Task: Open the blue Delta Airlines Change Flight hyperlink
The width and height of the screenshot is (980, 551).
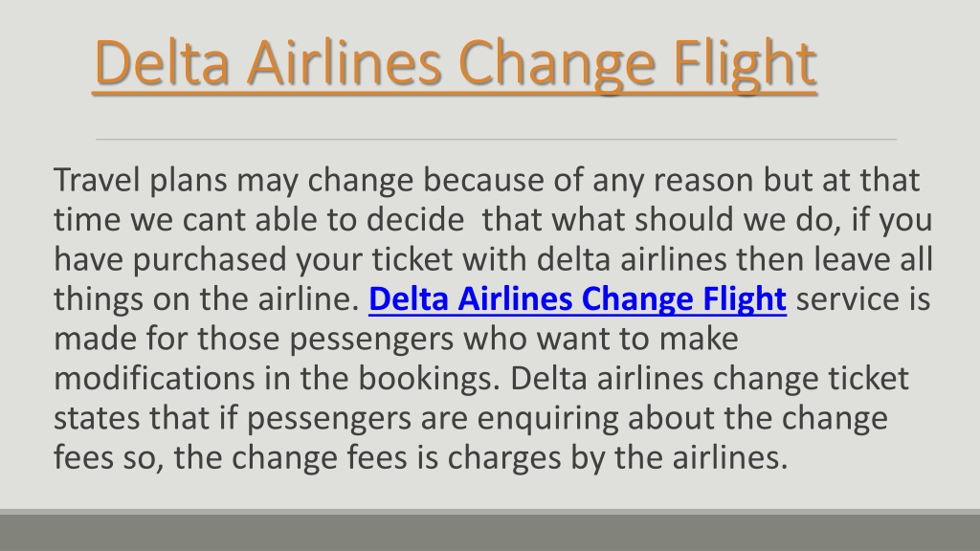Action: 577,299
